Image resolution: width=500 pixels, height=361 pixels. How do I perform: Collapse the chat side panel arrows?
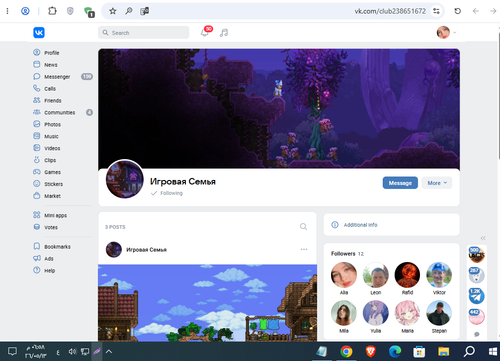tap(483, 238)
